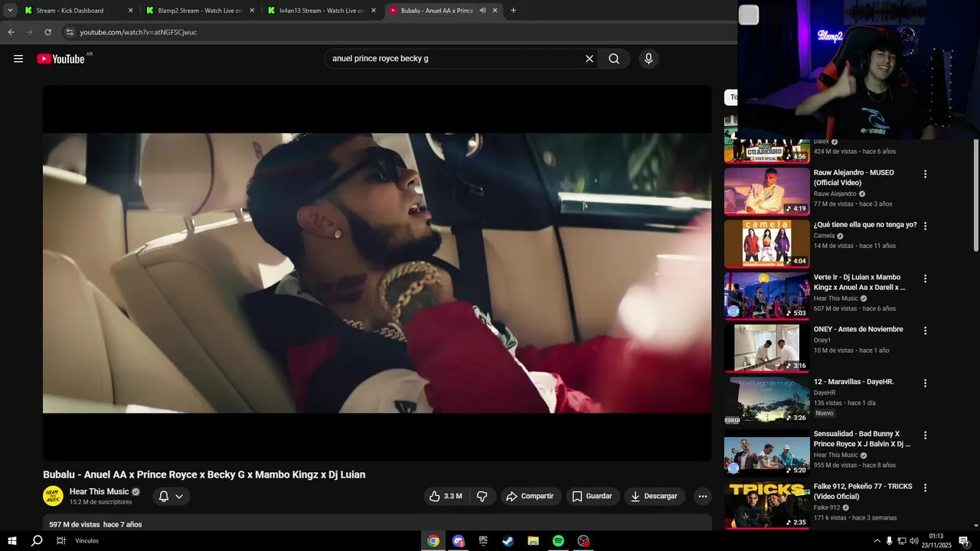The height and width of the screenshot is (551, 980).
Task: Switch to lv4an13 Stream tab
Action: pyautogui.click(x=322, y=11)
